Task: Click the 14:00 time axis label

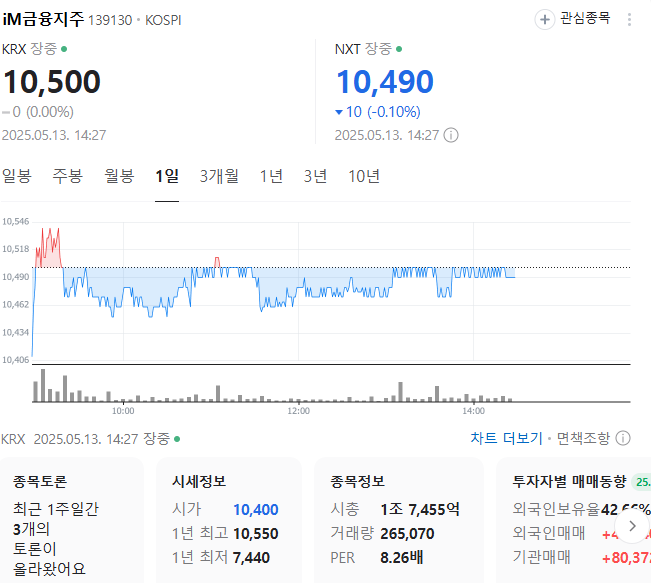Action: coord(473,411)
